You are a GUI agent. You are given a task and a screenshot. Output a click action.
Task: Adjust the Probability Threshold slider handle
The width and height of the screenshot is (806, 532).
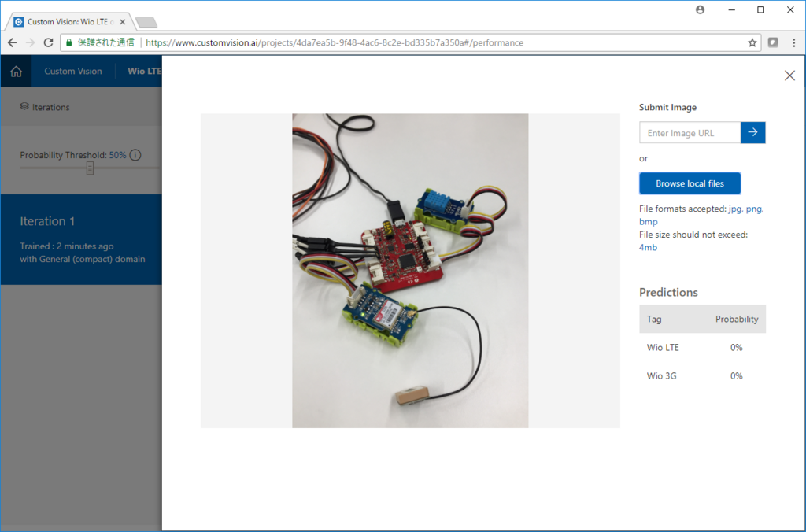pos(90,168)
